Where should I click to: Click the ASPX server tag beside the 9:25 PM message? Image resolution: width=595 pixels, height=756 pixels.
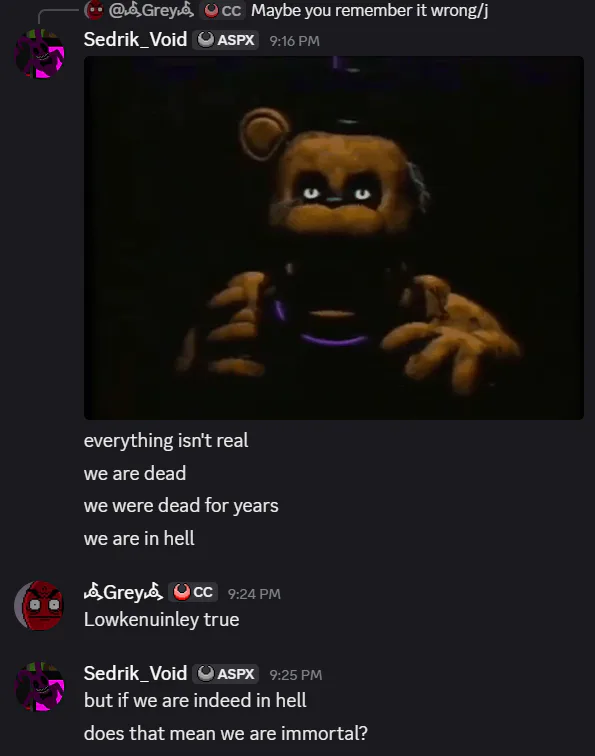[226, 674]
